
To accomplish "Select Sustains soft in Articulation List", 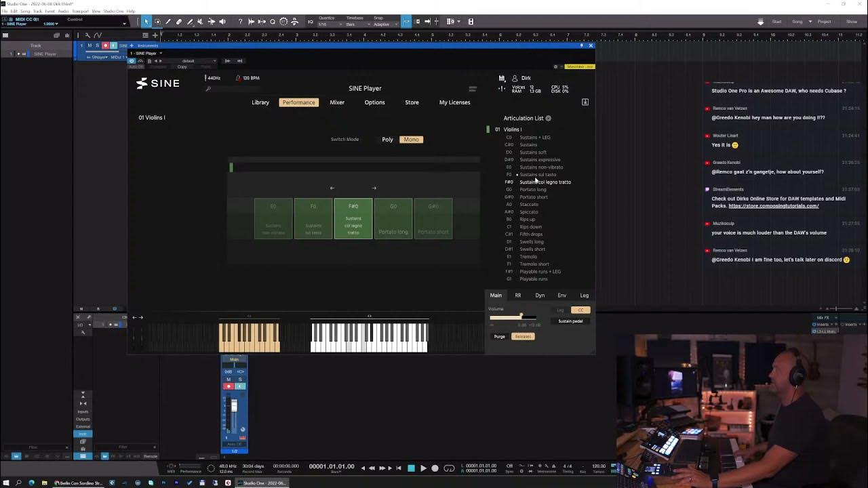I will point(533,152).
